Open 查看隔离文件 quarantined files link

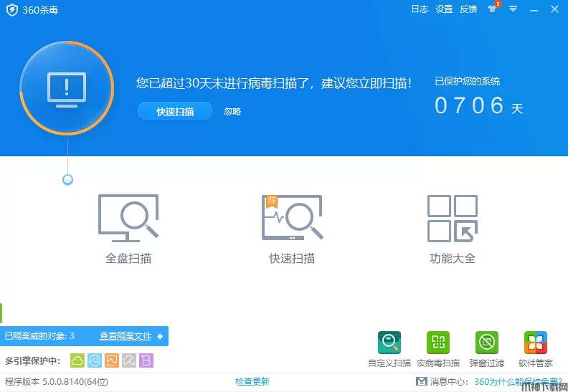tap(126, 335)
